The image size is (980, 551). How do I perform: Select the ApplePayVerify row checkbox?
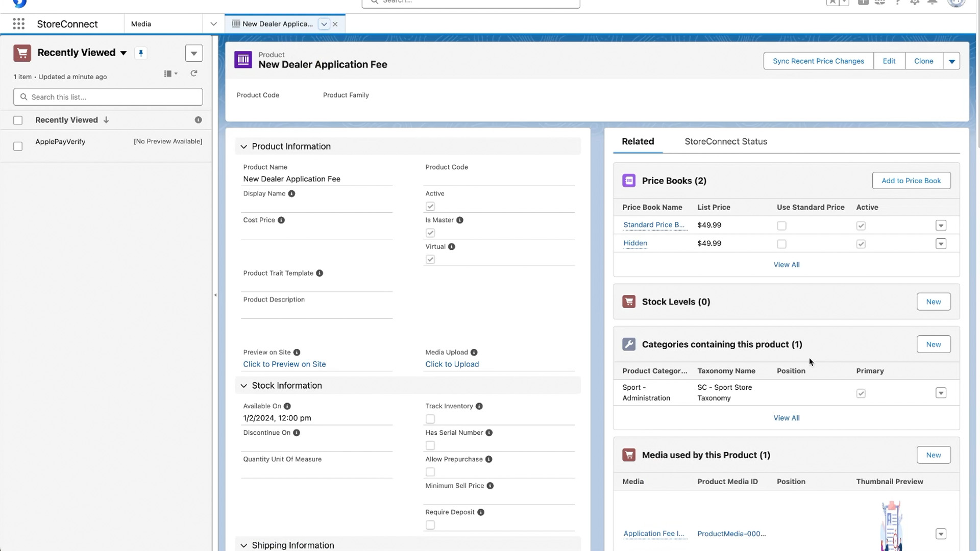click(18, 146)
